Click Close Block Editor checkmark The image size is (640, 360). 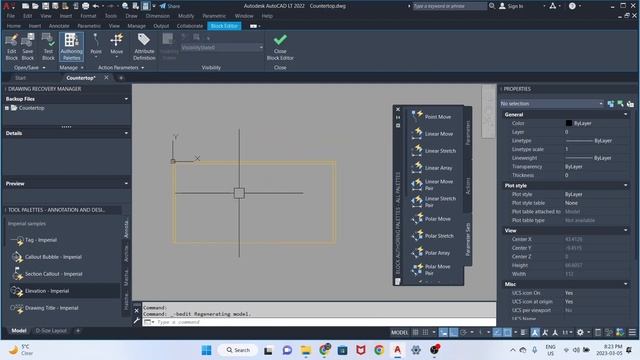click(x=280, y=47)
